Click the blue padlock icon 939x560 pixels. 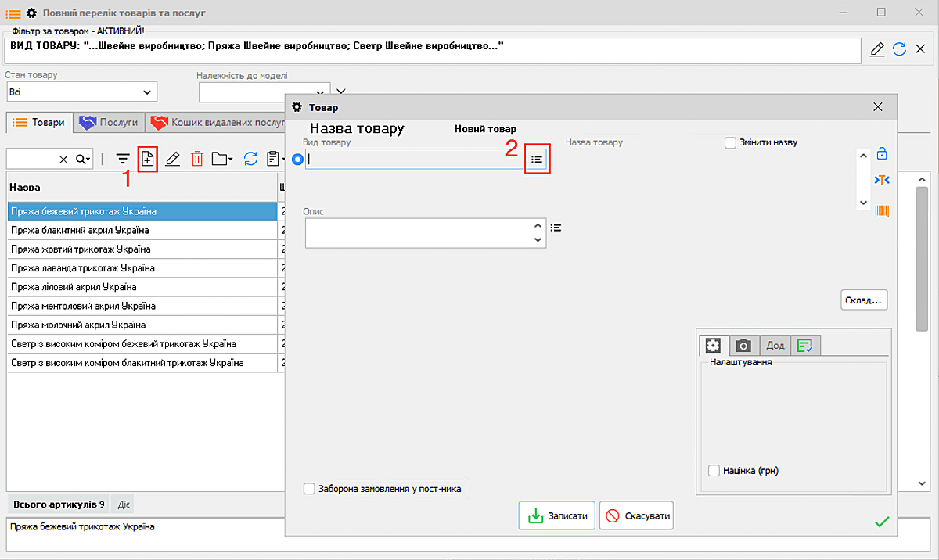coord(882,153)
